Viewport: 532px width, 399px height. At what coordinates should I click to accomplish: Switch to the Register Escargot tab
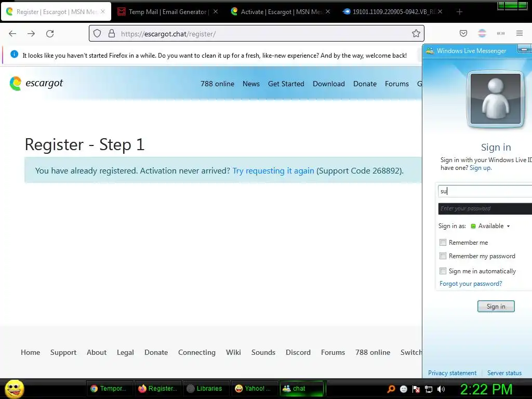pos(56,11)
